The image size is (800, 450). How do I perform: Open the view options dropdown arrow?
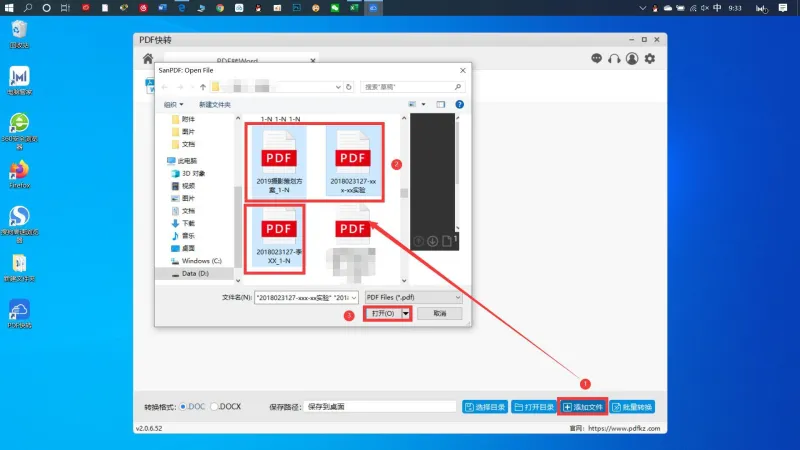[423, 104]
